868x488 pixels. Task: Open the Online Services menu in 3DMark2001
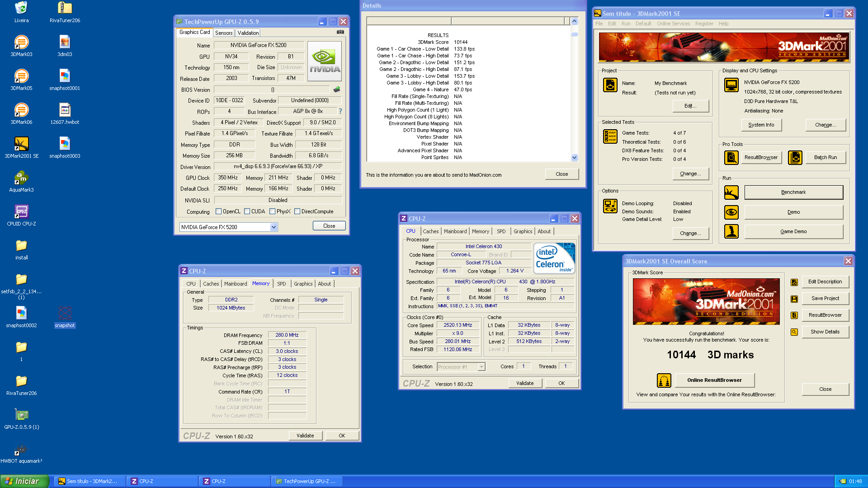click(673, 23)
